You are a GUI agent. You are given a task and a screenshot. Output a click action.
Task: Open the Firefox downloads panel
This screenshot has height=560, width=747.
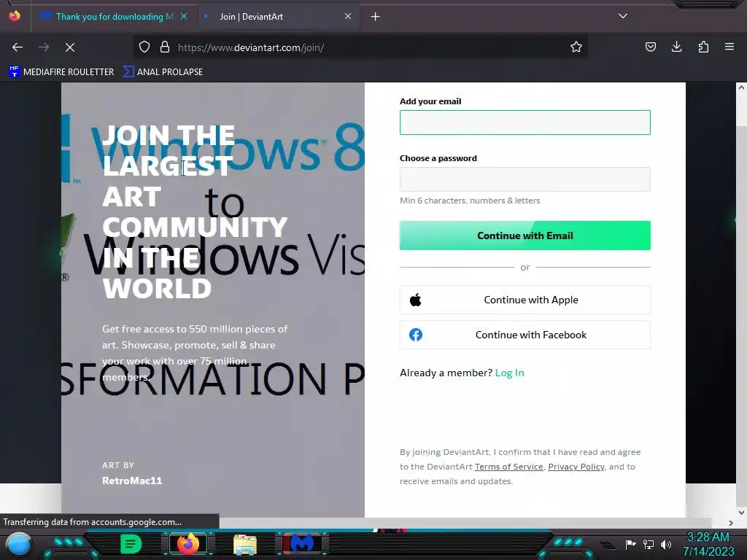click(676, 47)
